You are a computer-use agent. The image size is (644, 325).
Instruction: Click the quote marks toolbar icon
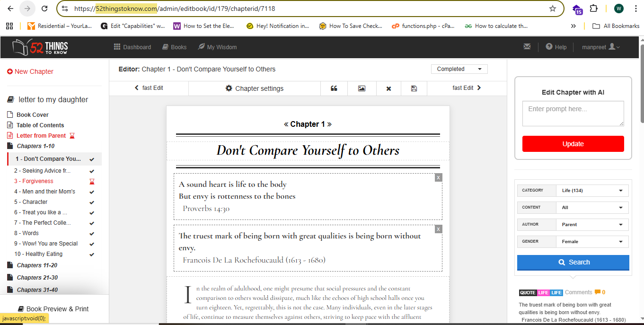(334, 88)
